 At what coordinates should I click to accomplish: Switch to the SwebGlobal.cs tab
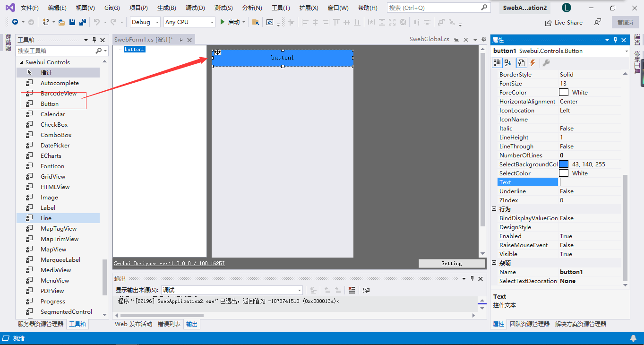point(429,39)
